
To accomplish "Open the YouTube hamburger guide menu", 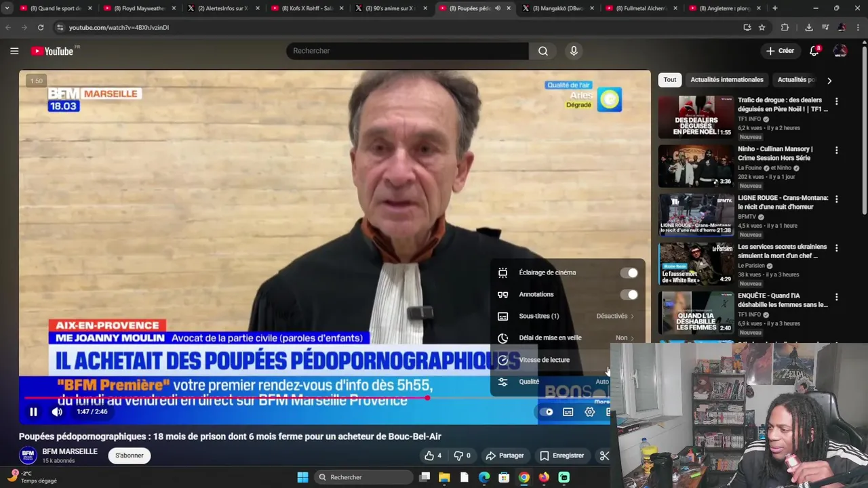I will click(14, 51).
